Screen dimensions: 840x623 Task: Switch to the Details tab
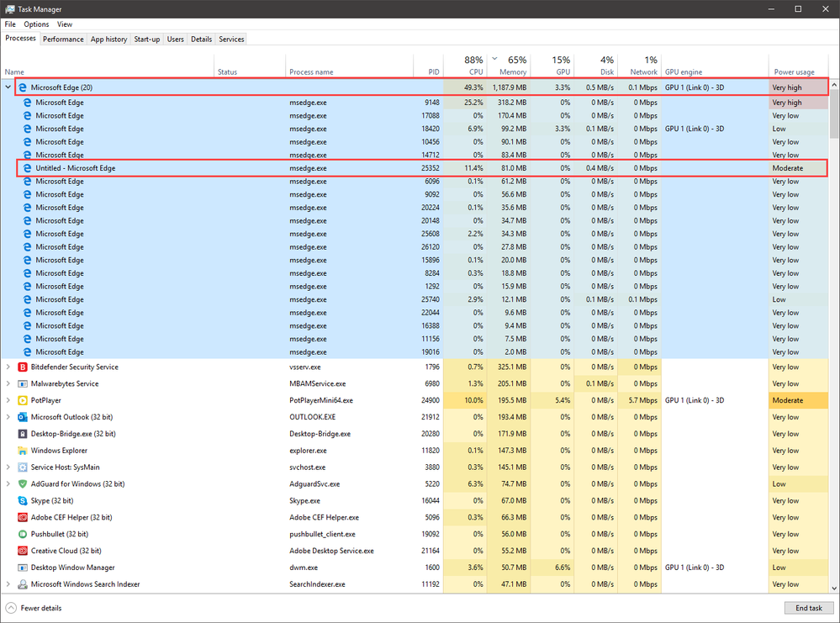pyautogui.click(x=202, y=40)
